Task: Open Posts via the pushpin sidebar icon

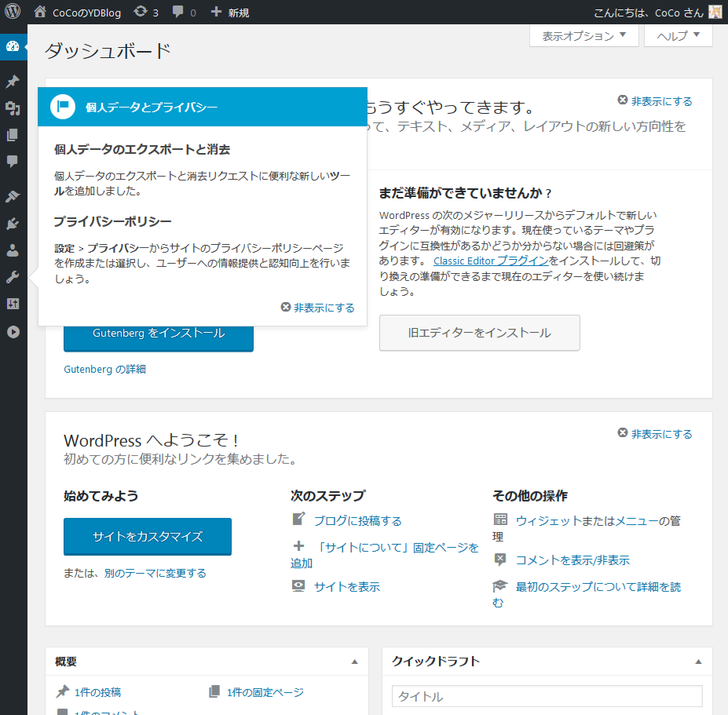Action: click(13, 81)
